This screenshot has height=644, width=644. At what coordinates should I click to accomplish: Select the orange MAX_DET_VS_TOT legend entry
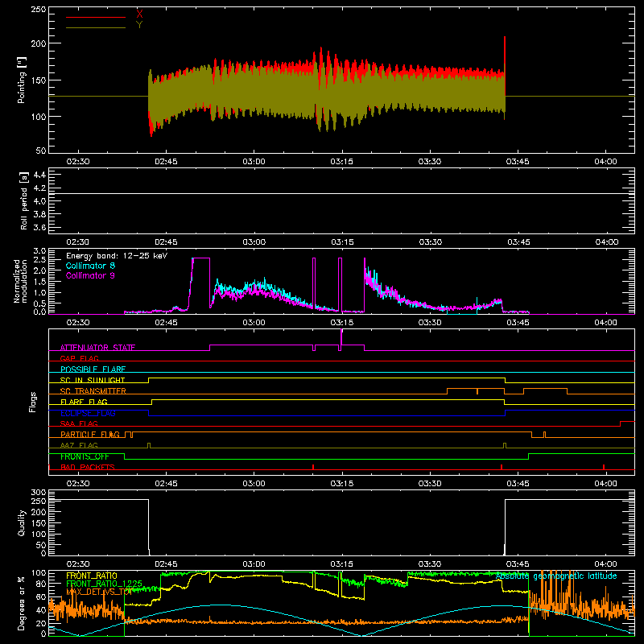pyautogui.click(x=99, y=592)
